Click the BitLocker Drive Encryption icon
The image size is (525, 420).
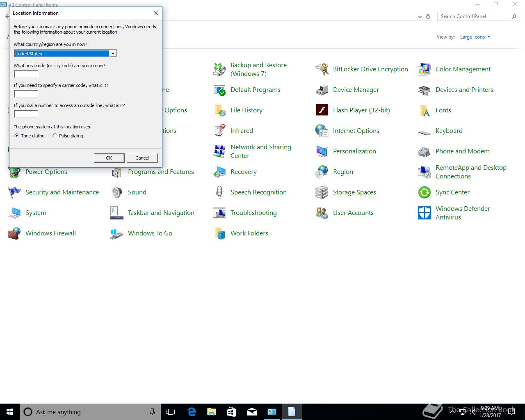click(x=322, y=69)
